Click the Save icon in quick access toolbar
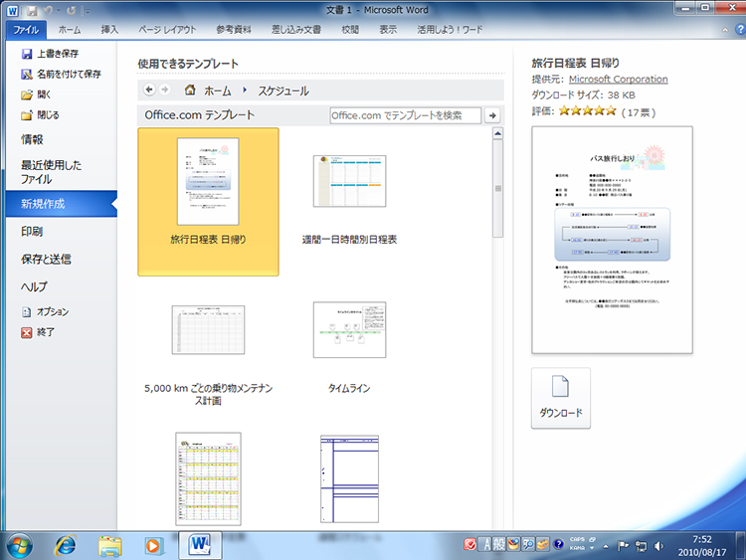The height and width of the screenshot is (560, 746). [32, 11]
